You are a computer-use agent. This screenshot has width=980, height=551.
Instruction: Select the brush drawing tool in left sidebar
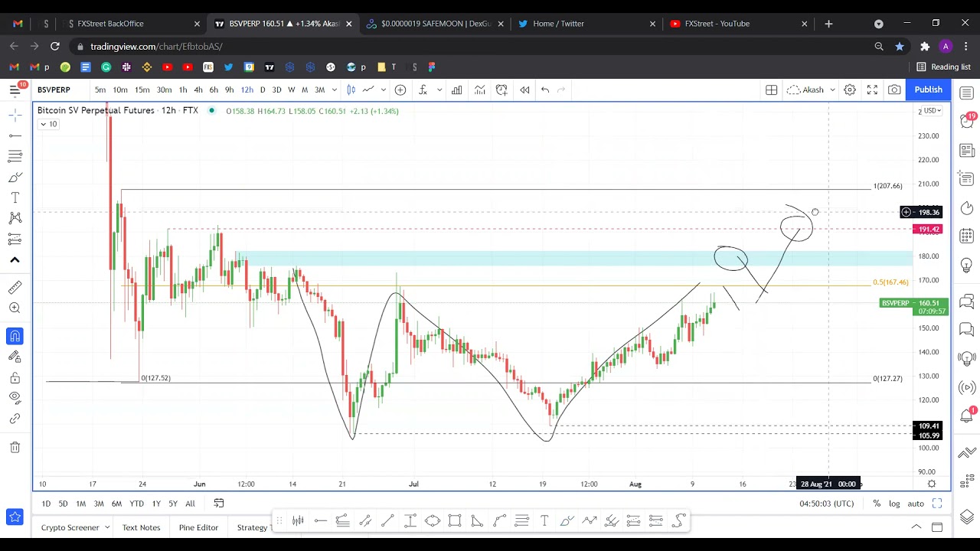(15, 178)
